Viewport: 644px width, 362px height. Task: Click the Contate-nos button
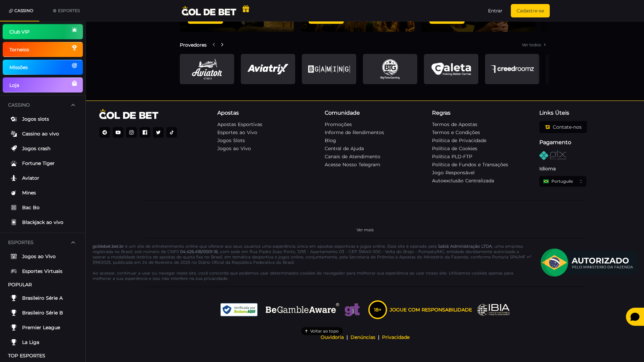pos(563,127)
